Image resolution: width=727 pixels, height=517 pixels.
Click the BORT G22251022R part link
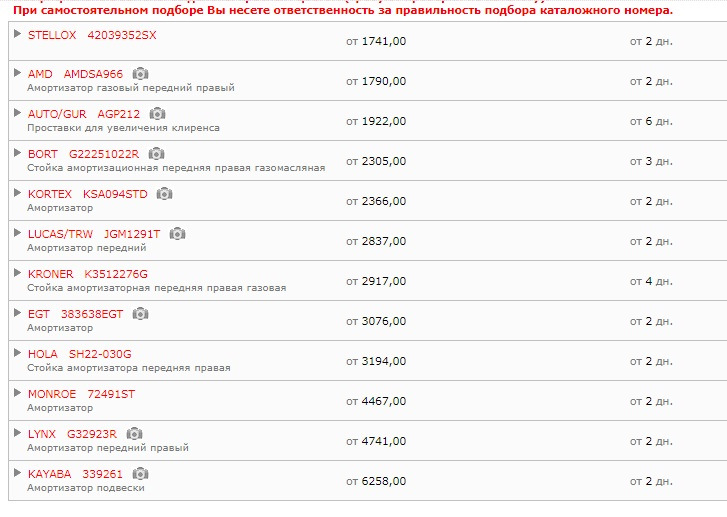[x=83, y=154]
